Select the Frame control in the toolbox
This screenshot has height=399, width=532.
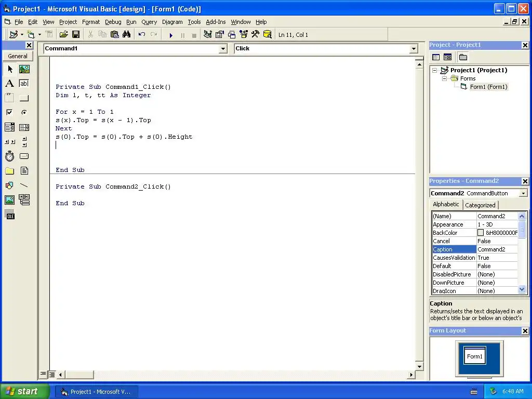pyautogui.click(x=10, y=98)
